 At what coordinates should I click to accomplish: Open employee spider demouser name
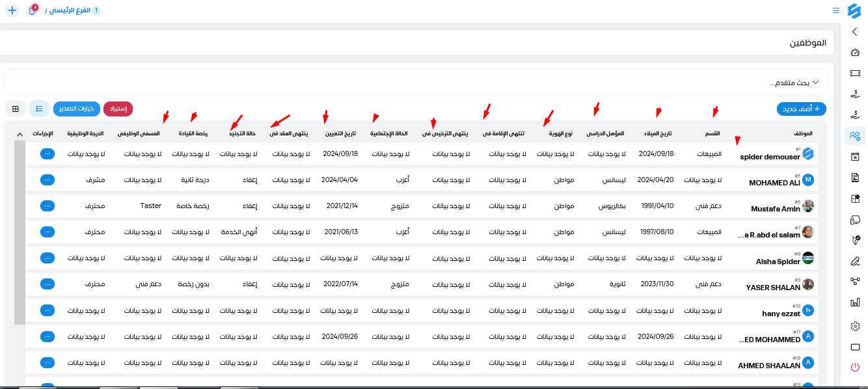coord(770,157)
